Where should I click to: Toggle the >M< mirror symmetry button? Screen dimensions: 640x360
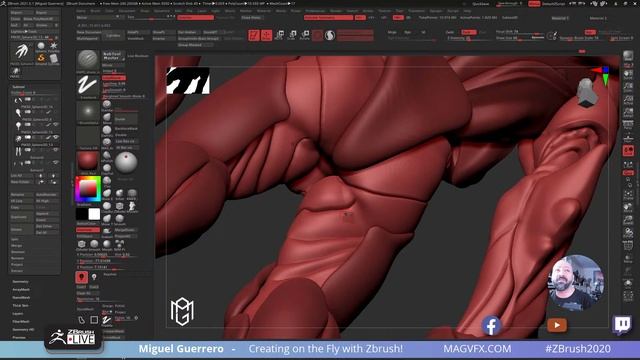click(398, 18)
